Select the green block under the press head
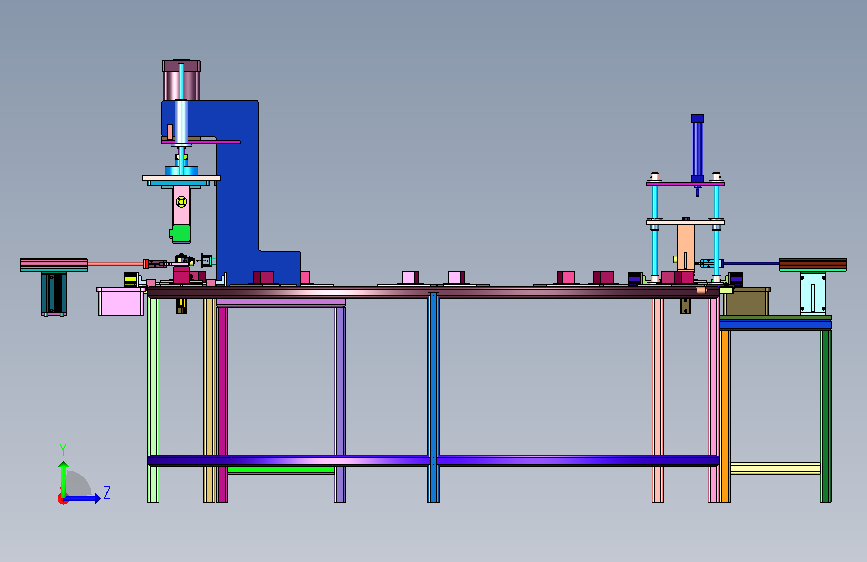Screen dimensions: 867x562 [x=181, y=233]
